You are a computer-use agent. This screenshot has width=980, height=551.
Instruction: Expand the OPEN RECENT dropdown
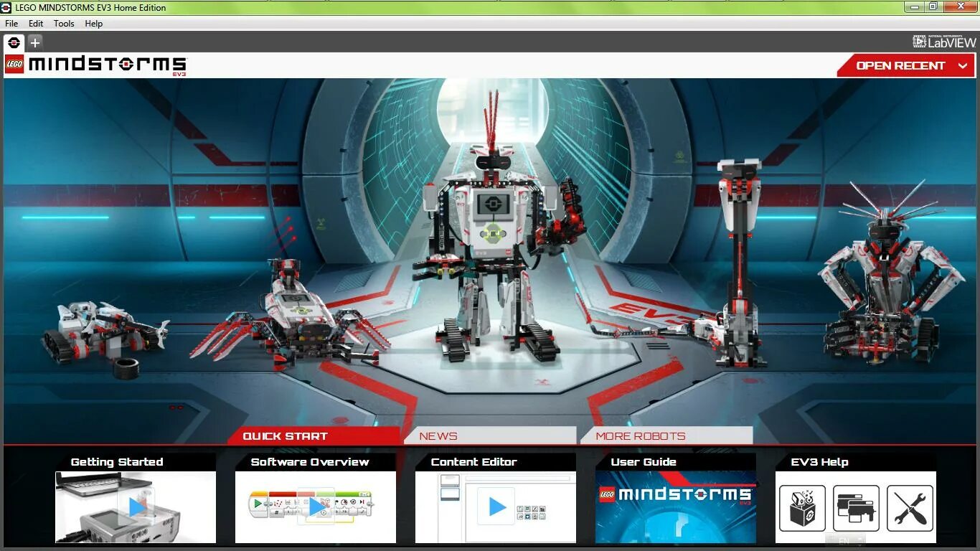pyautogui.click(x=906, y=65)
